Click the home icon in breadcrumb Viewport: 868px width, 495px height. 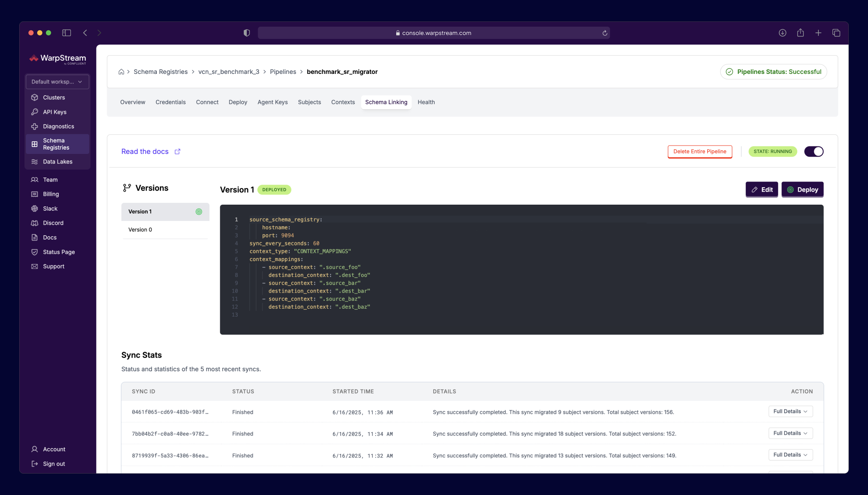click(121, 72)
